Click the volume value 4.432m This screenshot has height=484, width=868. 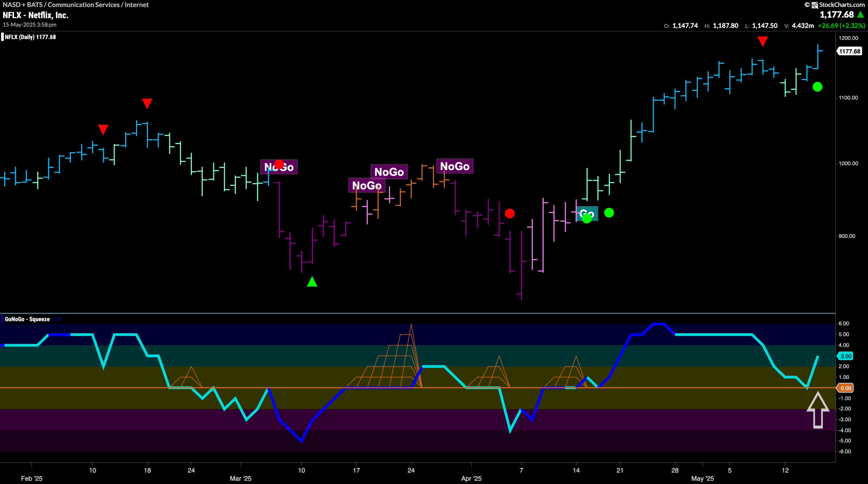[x=803, y=26]
